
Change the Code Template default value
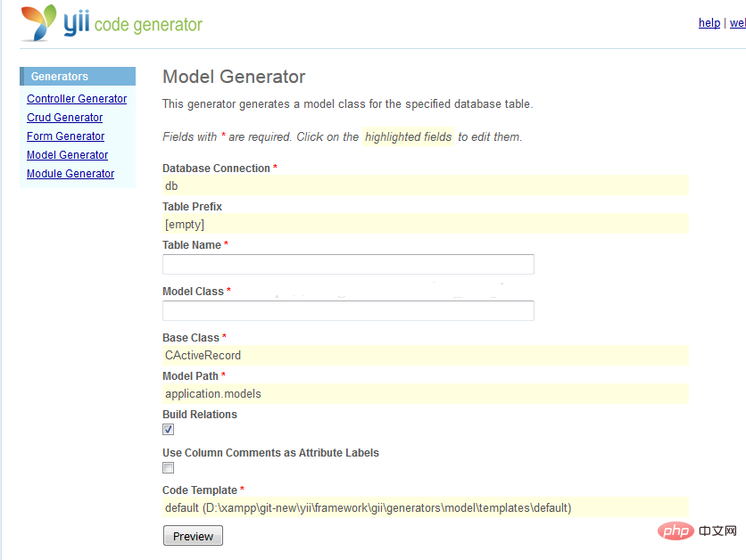pyautogui.click(x=425, y=507)
